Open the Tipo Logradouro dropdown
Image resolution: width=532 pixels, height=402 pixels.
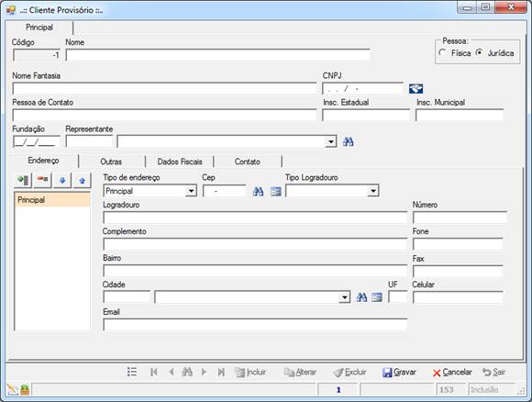373,191
